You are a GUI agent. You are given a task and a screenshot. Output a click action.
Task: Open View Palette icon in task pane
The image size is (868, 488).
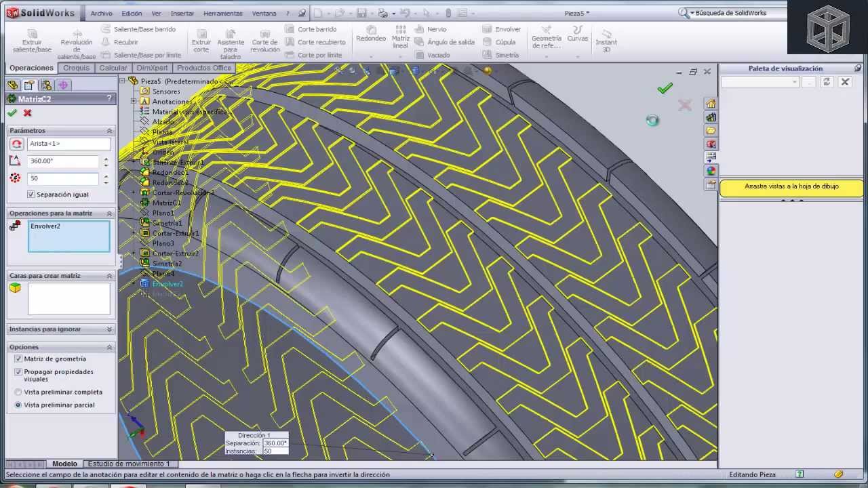point(711,157)
